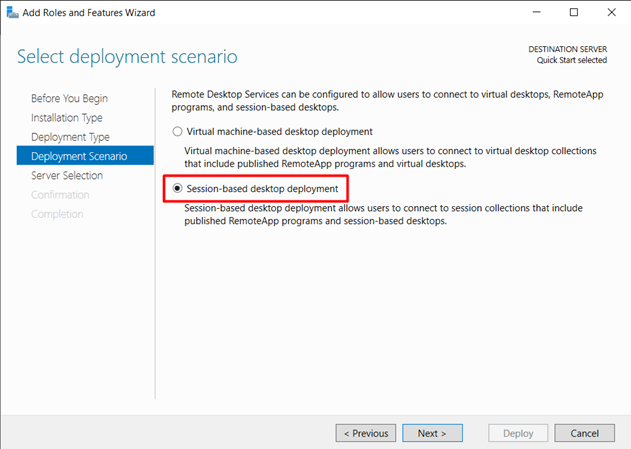Open the Server Selection step

pyautogui.click(x=67, y=175)
